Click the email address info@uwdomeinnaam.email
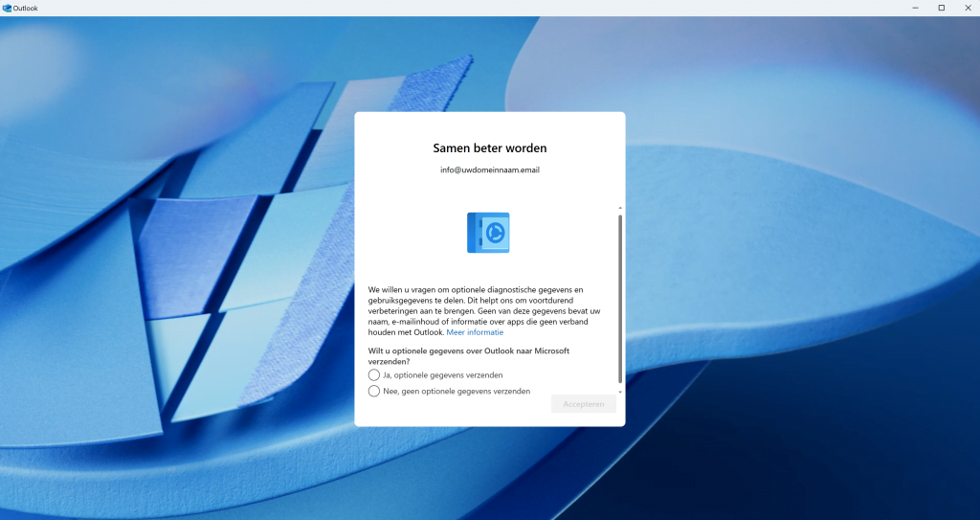Screen dimensions: 980x520 point(489,170)
